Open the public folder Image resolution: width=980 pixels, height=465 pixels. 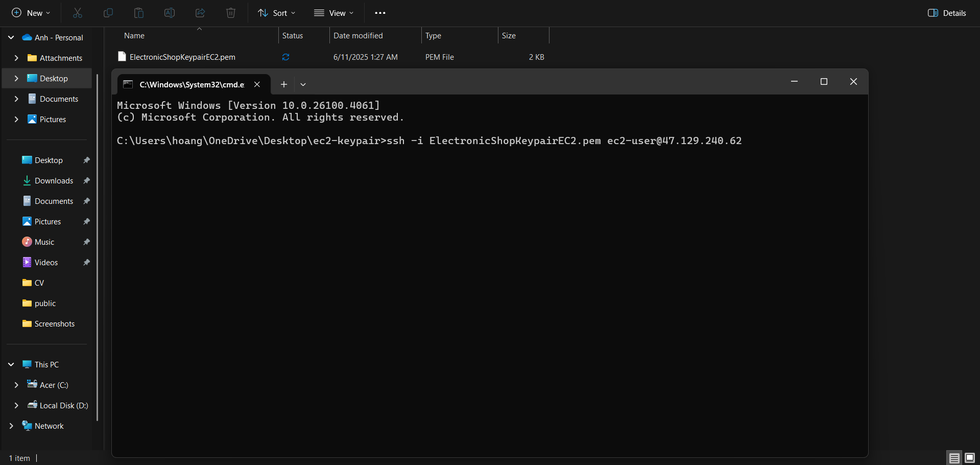point(39,303)
